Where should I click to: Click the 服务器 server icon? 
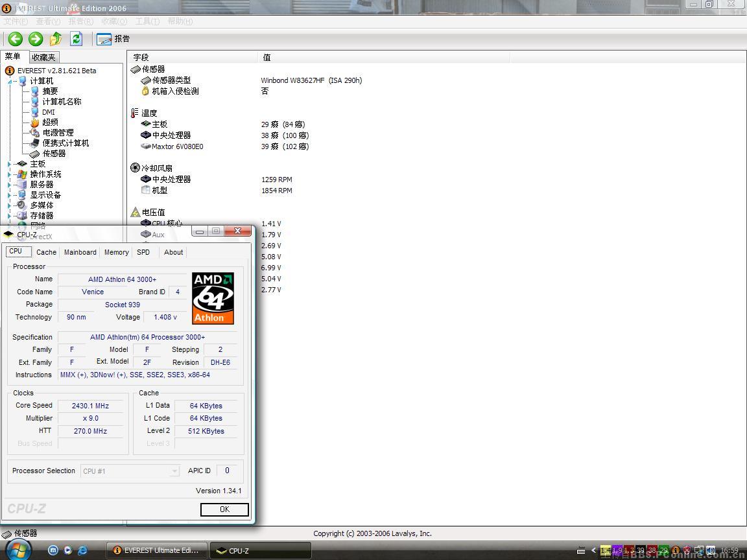coord(23,185)
